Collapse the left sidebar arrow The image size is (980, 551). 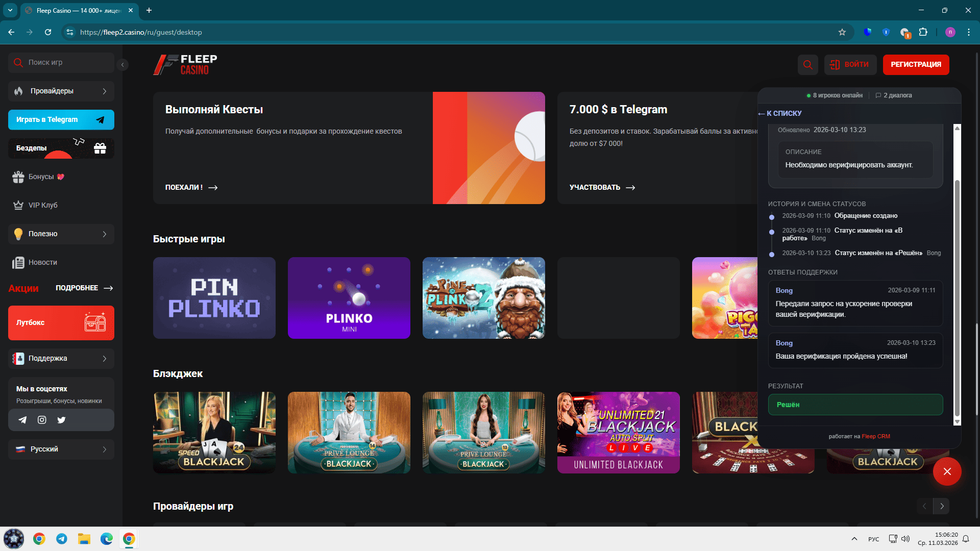(122, 65)
